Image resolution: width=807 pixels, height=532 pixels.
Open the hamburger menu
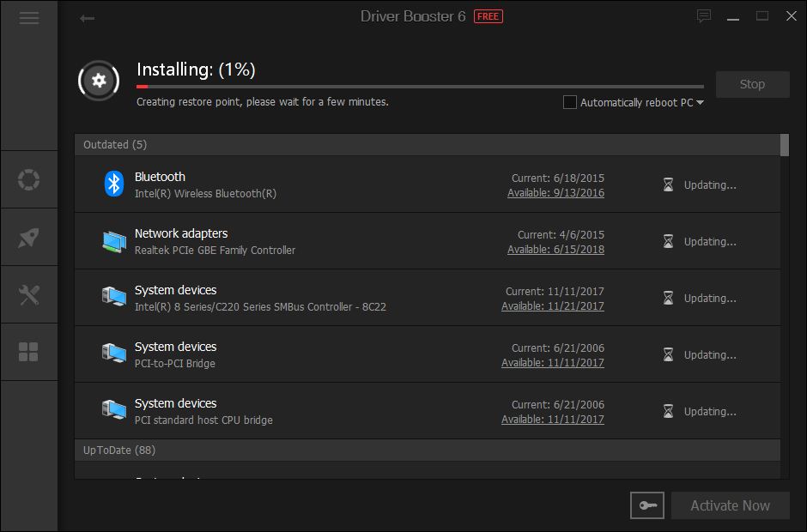tap(29, 19)
